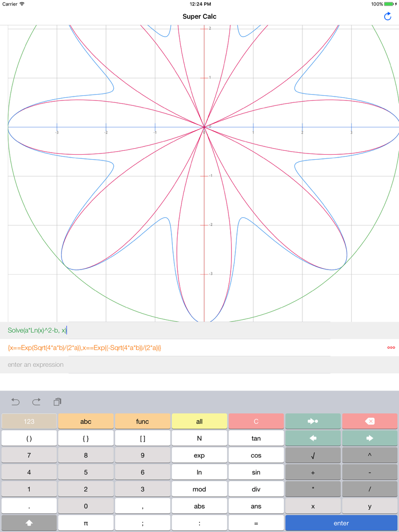Insert the variable x
Viewport: 399px width, 532px height.
pos(313,506)
